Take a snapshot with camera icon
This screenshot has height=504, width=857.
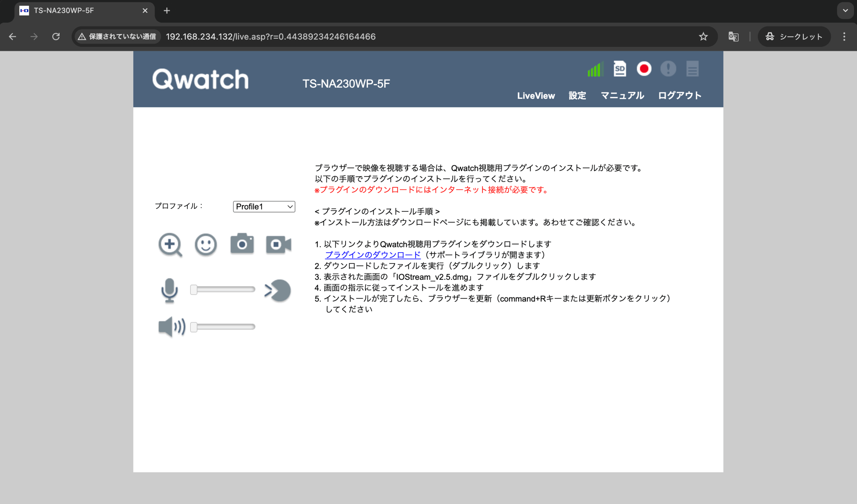pos(242,244)
